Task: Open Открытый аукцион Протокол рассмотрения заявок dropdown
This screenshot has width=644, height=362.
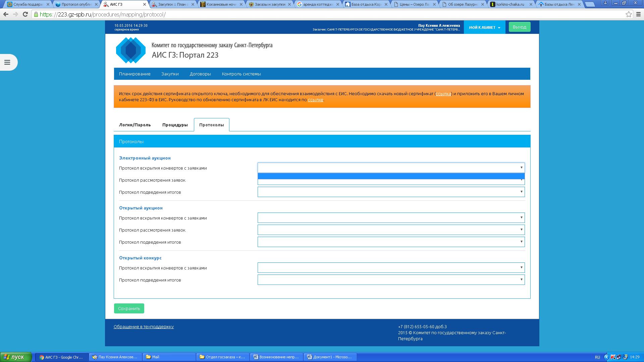Action: 391,230
